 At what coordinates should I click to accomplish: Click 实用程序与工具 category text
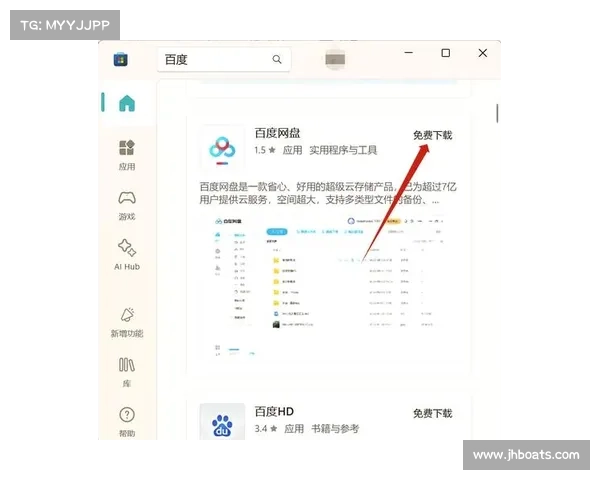(x=343, y=150)
